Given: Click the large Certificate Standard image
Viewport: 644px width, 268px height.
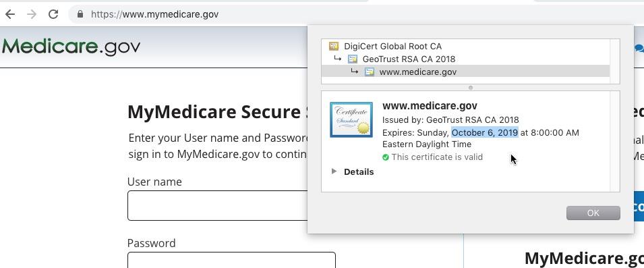Looking at the screenshot, I should pyautogui.click(x=351, y=119).
